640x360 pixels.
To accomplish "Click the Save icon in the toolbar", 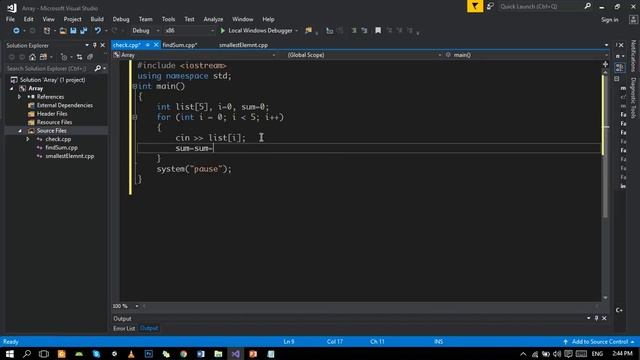I will pyautogui.click(x=73, y=31).
